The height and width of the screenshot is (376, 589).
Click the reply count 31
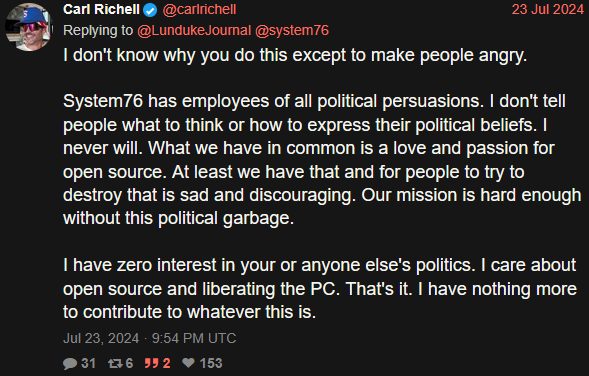click(x=88, y=363)
